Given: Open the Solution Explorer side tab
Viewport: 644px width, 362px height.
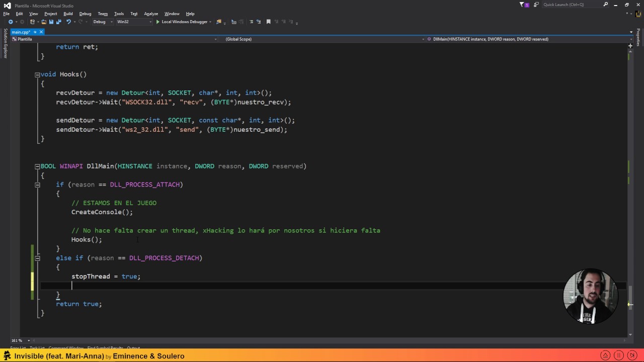Looking at the screenshot, I should coord(6,43).
